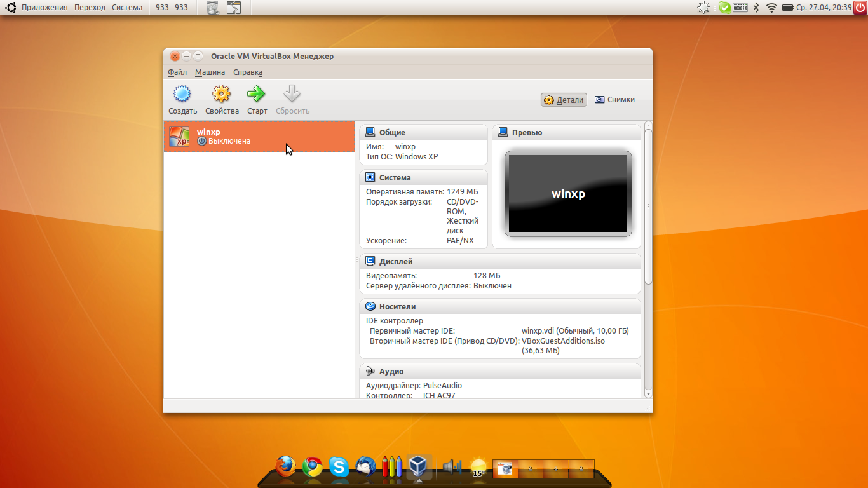Switch to the Снимки snapshots view
Image resolution: width=868 pixels, height=488 pixels.
[614, 100]
